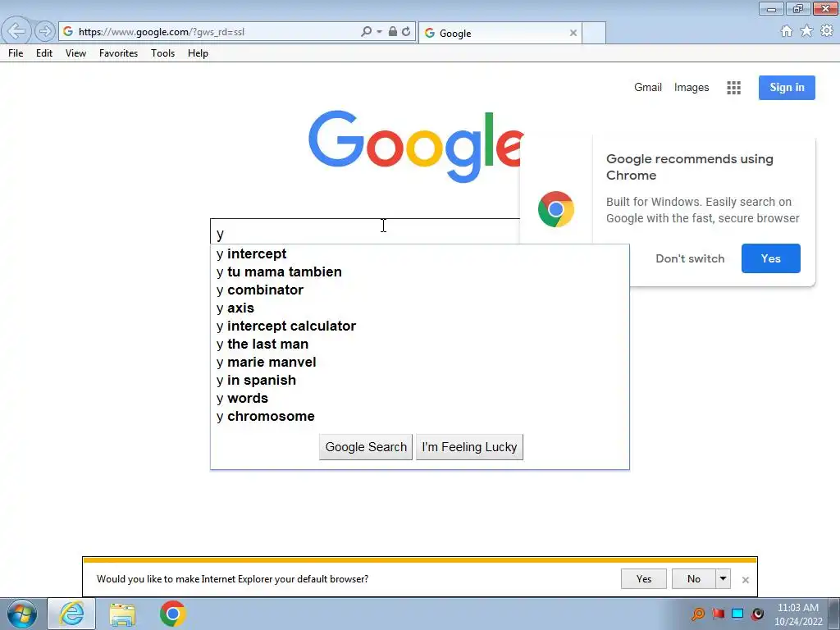Open the Windows Start menu orb
The image size is (840, 630).
[x=22, y=614]
